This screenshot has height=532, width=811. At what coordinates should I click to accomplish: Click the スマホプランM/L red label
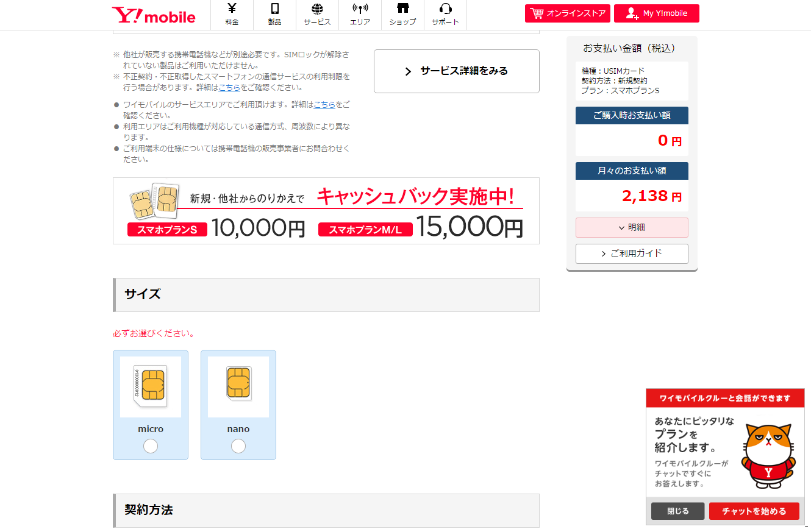coord(365,230)
